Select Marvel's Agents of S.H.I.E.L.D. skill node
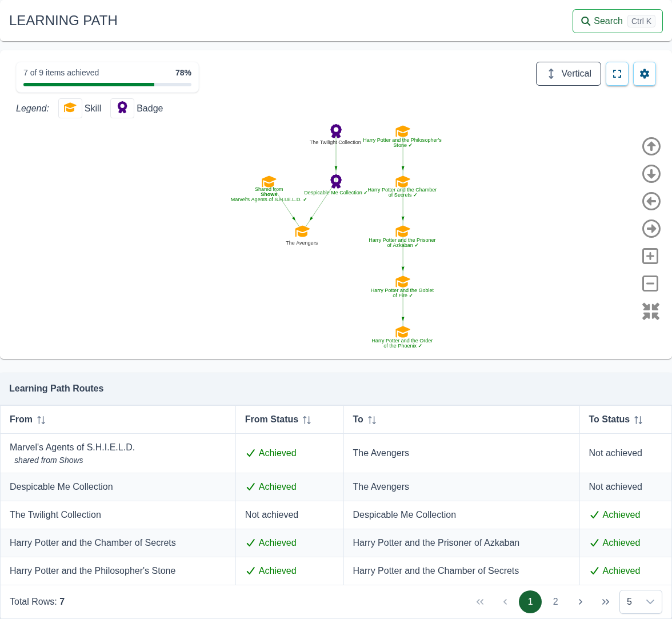 (x=269, y=181)
